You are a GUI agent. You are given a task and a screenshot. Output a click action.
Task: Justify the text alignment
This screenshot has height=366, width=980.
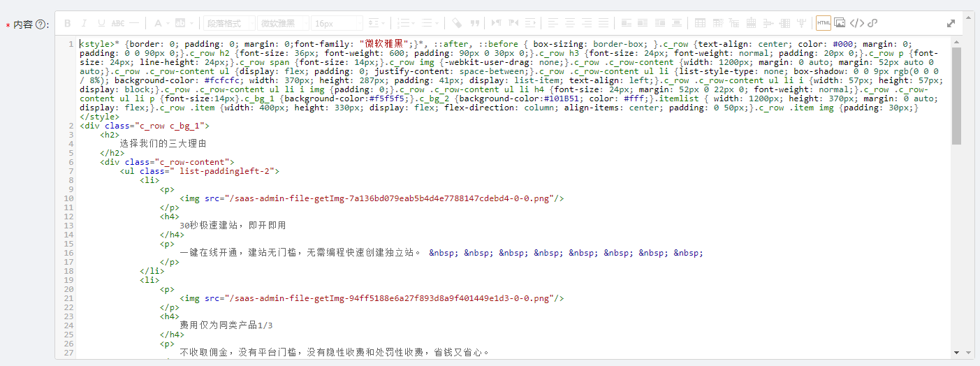604,23
